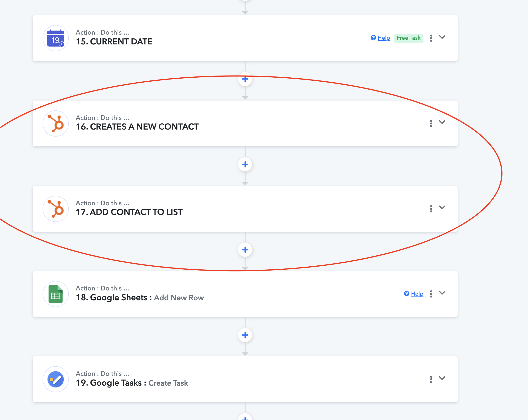Add a step after Current Date
Viewport: 528px width, 420px height.
[245, 79]
